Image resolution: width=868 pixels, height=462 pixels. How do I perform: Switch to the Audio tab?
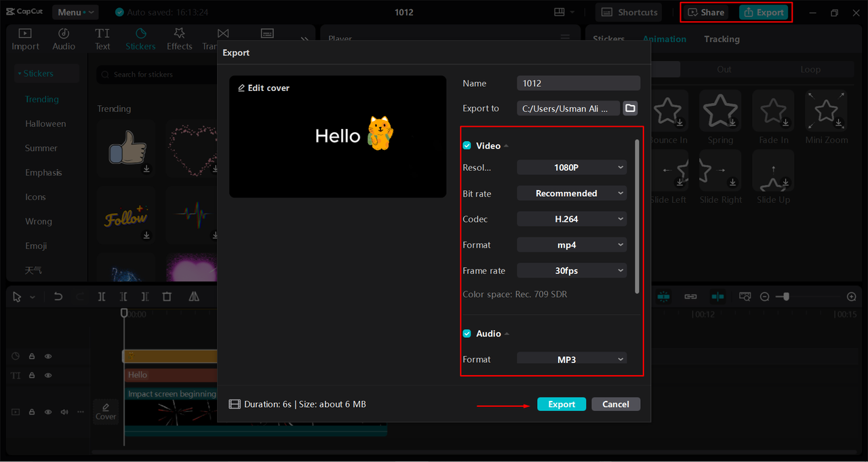pos(64,39)
